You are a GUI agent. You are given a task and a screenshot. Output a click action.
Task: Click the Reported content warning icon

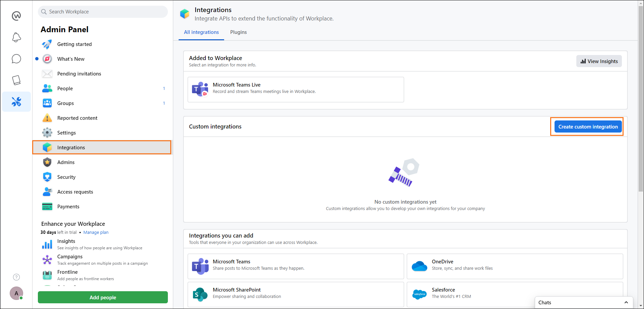[x=47, y=118]
